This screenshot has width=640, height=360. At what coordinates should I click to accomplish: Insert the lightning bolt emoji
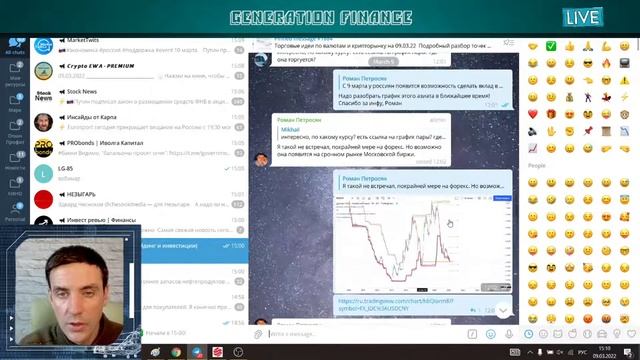[x=624, y=97]
